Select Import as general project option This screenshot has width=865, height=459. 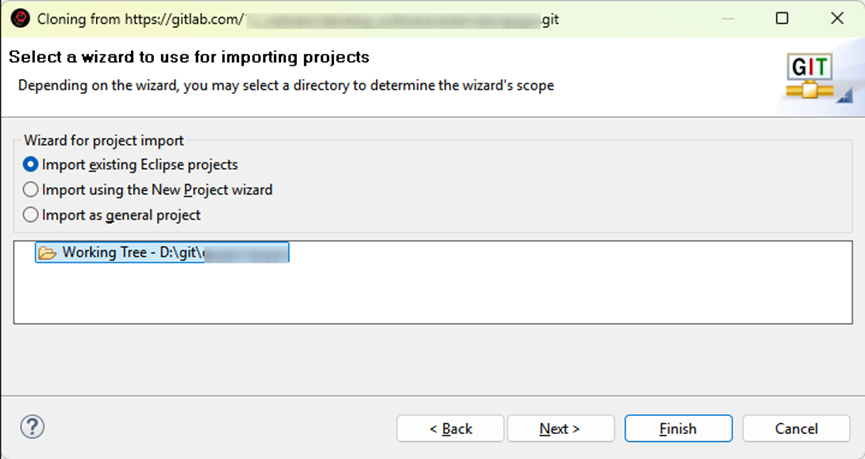pos(31,214)
